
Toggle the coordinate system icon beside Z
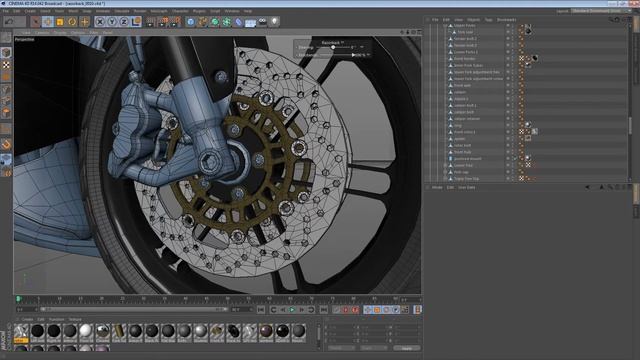[x=136, y=21]
